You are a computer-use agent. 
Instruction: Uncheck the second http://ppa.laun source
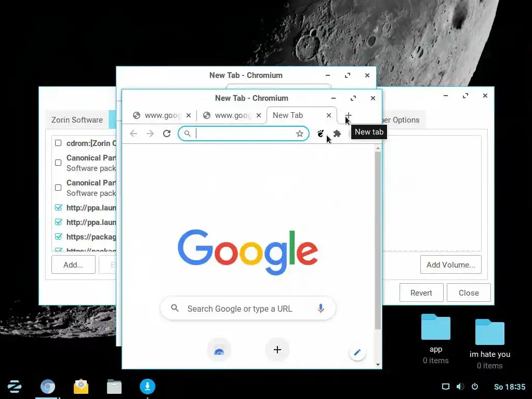(x=58, y=222)
